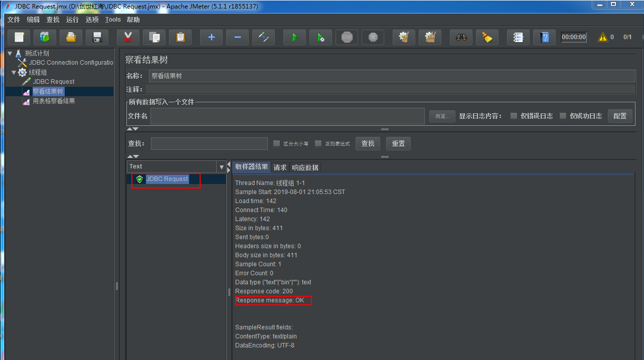644x360 pixels.
Task: Click the collapse arrows above Text panel
Action: tap(132, 156)
